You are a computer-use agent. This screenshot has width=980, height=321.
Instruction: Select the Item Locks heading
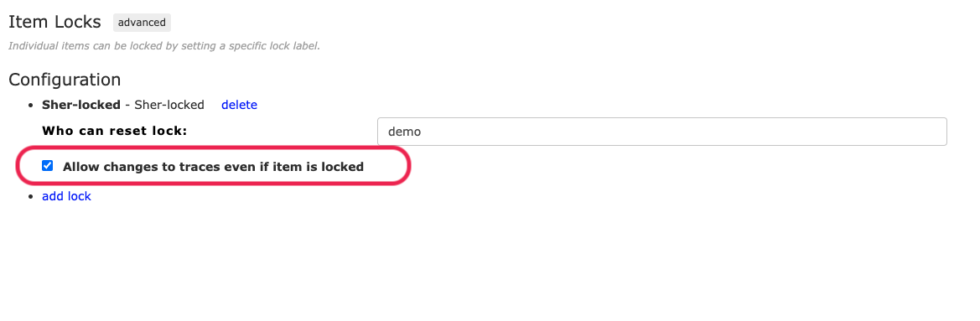[54, 22]
